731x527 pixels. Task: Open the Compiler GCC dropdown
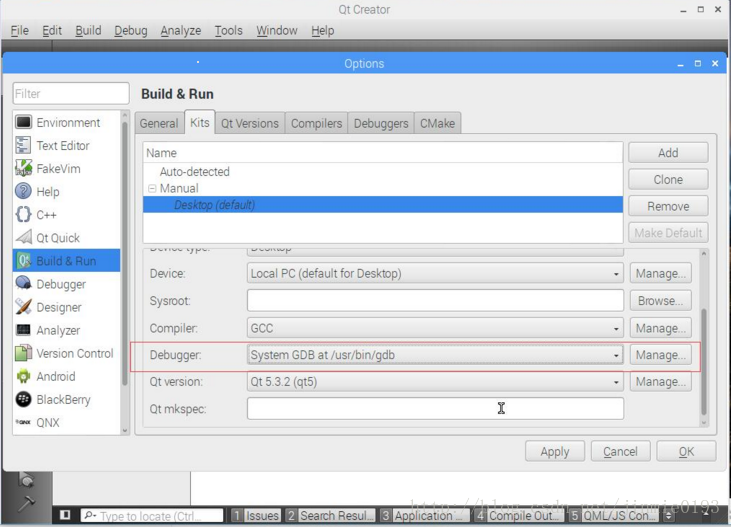(435, 328)
